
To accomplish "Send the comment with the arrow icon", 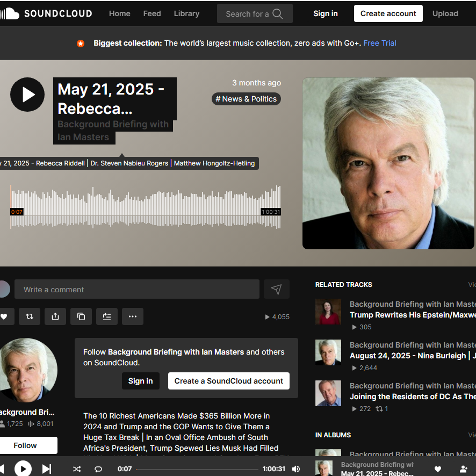I will click(276, 289).
